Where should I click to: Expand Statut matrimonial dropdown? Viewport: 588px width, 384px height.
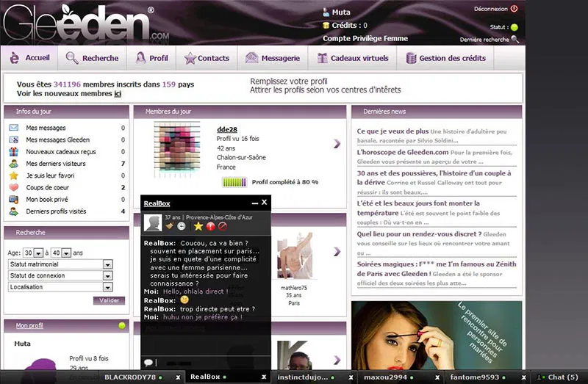[107, 264]
